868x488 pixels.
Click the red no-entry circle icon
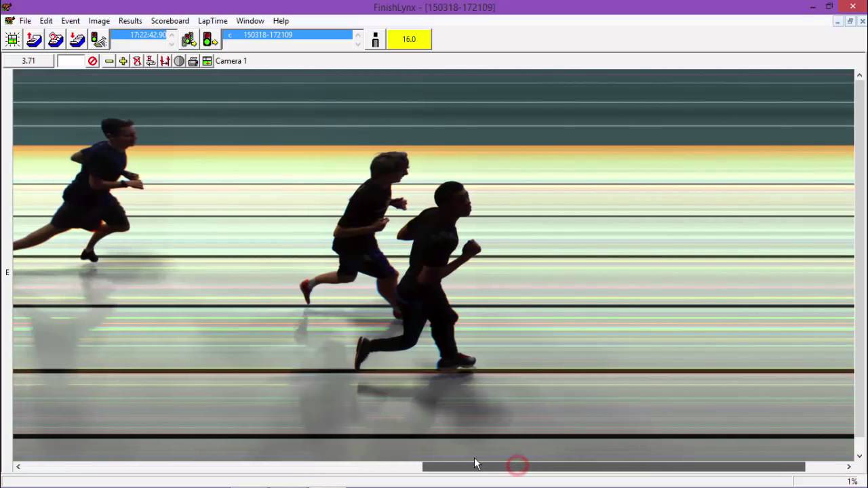click(x=93, y=61)
